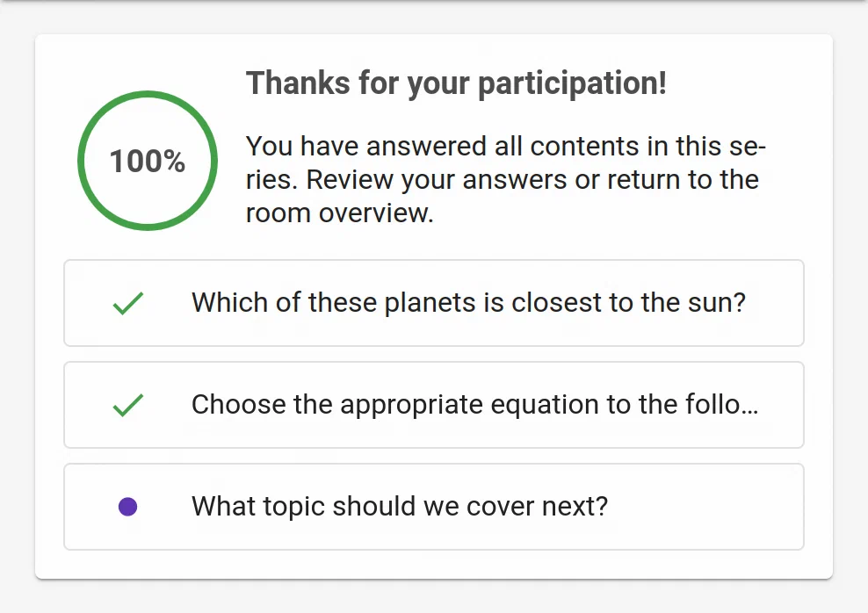Click the green checkmark beside the equation question
Image resolution: width=868 pixels, height=613 pixels.
128,406
